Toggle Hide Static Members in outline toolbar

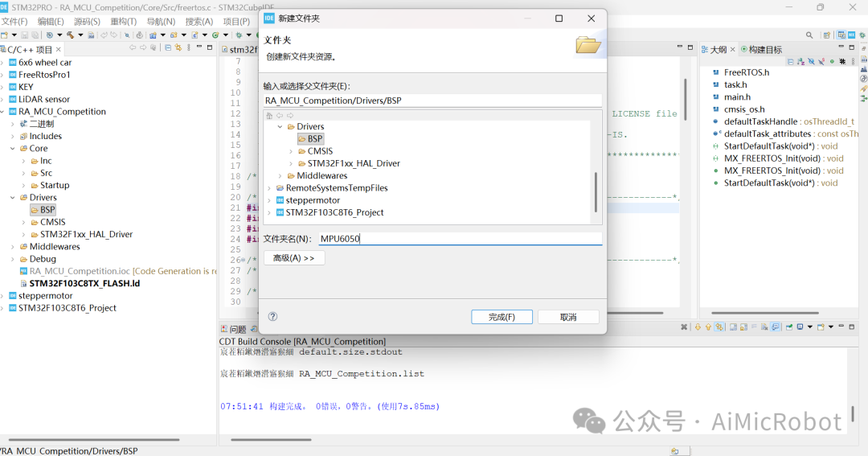pos(821,61)
